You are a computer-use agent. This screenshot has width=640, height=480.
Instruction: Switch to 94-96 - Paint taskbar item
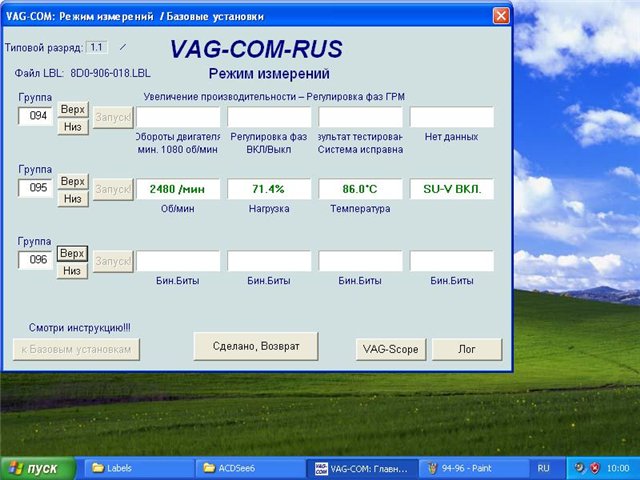coord(473,468)
